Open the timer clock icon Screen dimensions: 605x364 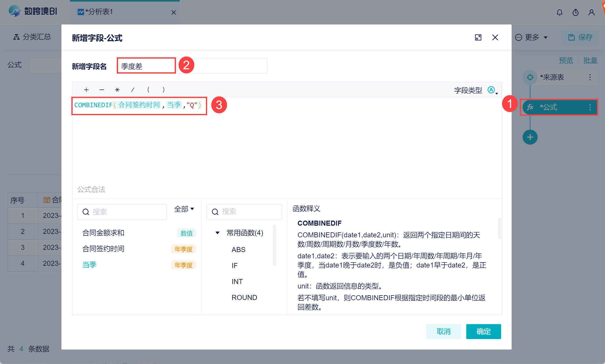576,12
